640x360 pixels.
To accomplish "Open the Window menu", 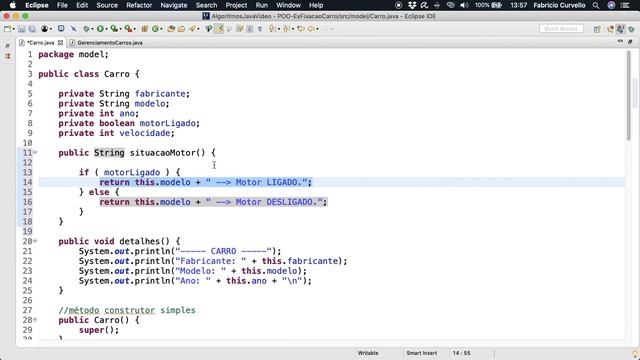I will pos(288,5).
